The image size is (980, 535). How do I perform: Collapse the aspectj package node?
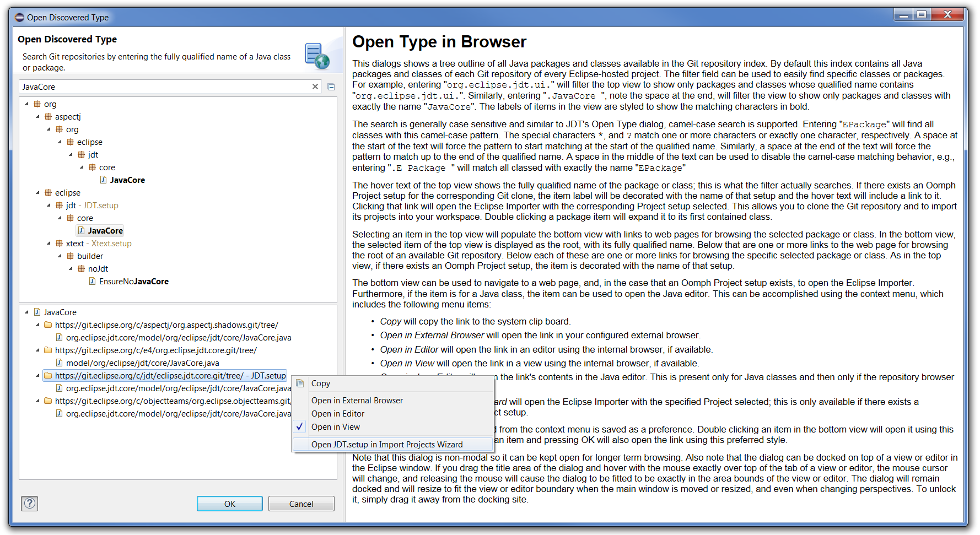[x=38, y=116]
